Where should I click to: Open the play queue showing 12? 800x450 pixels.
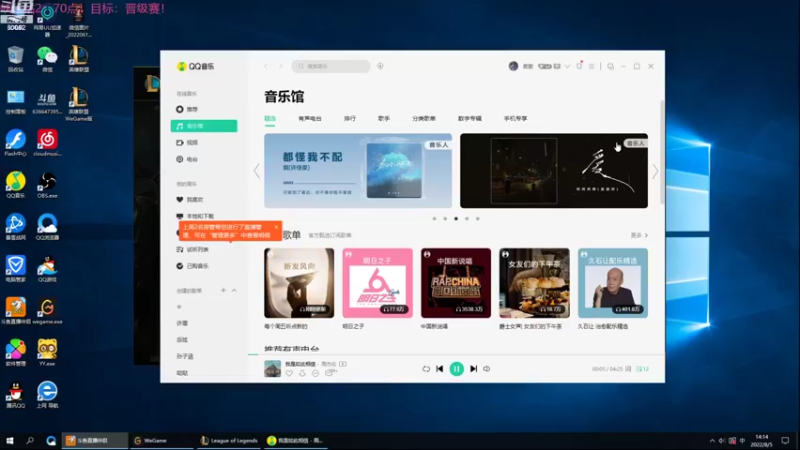pyautogui.click(x=642, y=369)
